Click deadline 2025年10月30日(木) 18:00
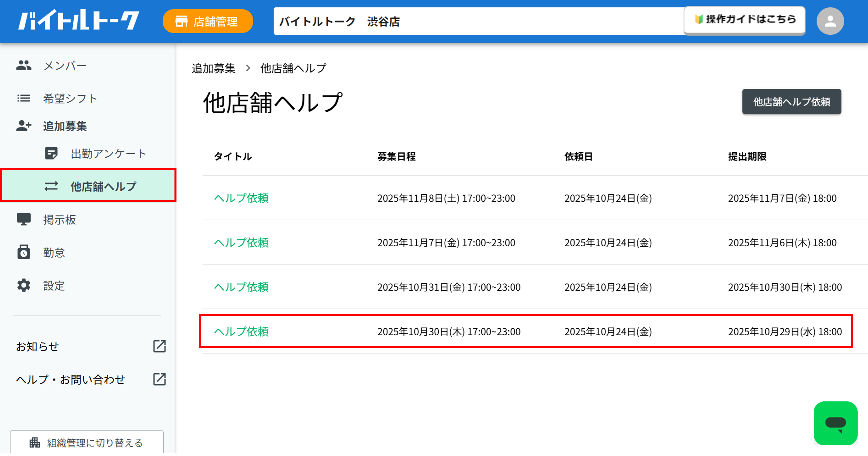Screen dimensions: 868x456 tap(785, 287)
